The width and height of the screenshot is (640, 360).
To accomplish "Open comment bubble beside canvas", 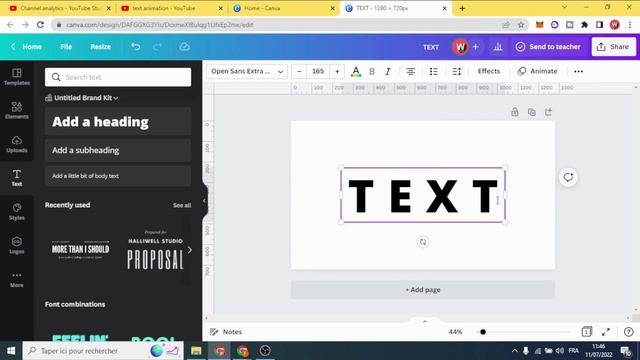I will tap(568, 177).
